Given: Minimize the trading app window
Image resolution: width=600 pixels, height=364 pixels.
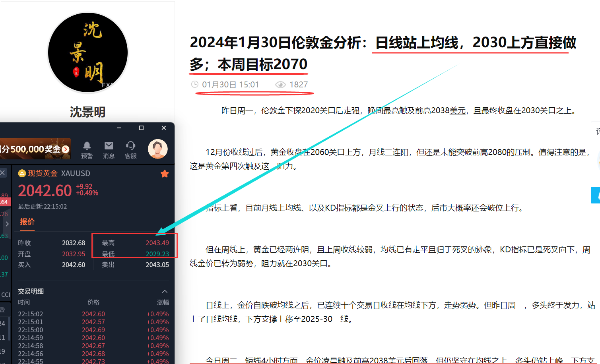Looking at the screenshot, I should pyautogui.click(x=119, y=128).
